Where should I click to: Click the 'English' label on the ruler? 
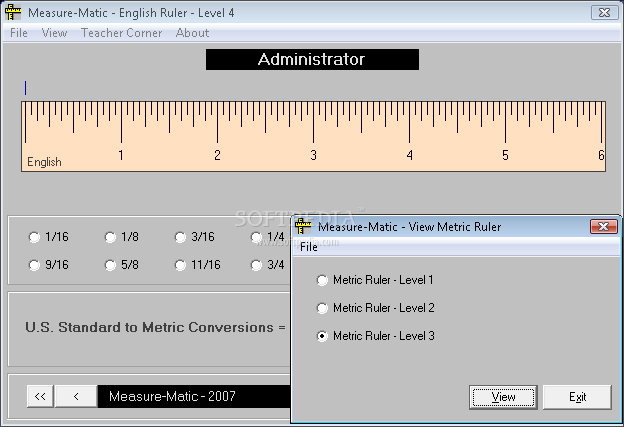tap(44, 162)
